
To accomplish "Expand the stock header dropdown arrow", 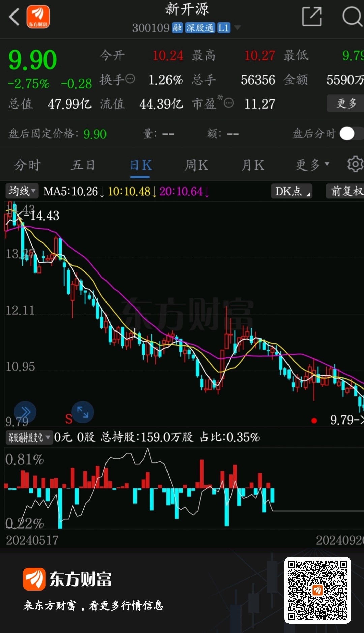I will point(237,28).
